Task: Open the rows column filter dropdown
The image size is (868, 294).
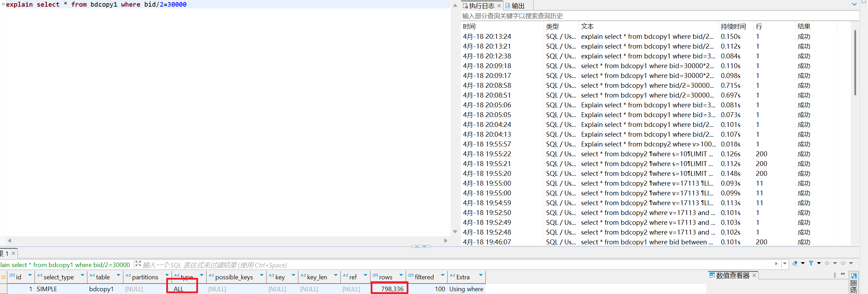Action: coord(401,275)
